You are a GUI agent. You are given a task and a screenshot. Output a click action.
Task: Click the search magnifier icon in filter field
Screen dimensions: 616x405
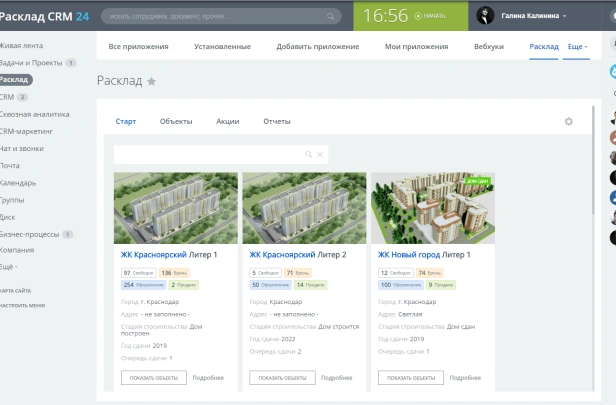point(309,155)
